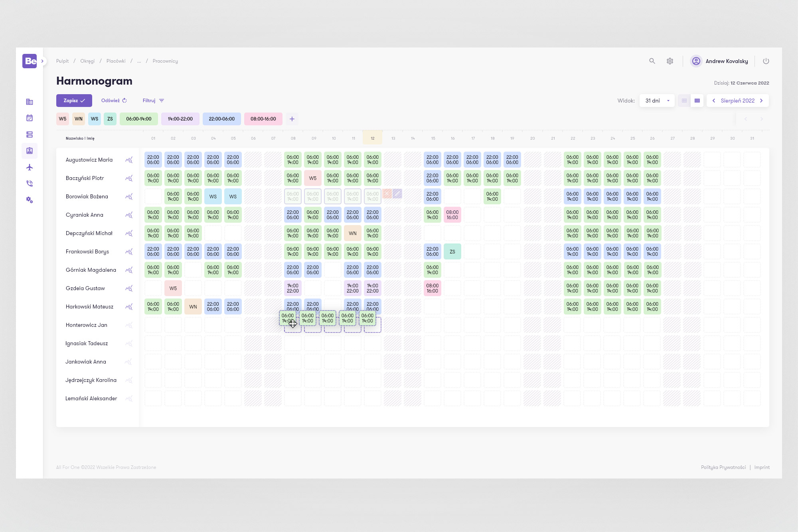Click the phone calls sidebar icon
The height and width of the screenshot is (532, 798).
(x=30, y=184)
